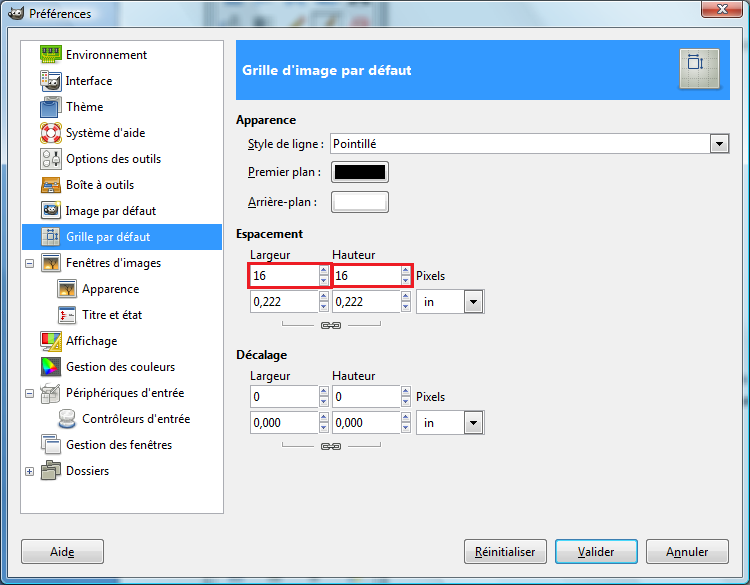Collapse the Fenêtres d'images tree node

click(x=30, y=263)
